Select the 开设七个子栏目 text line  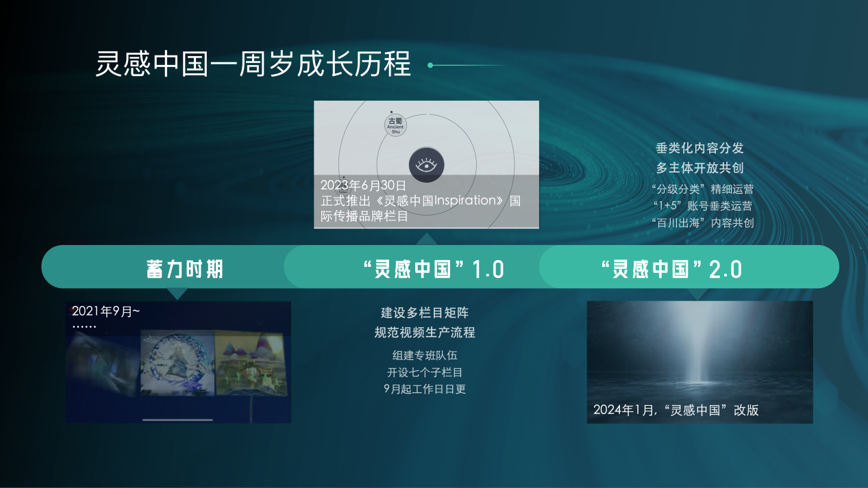pos(425,372)
